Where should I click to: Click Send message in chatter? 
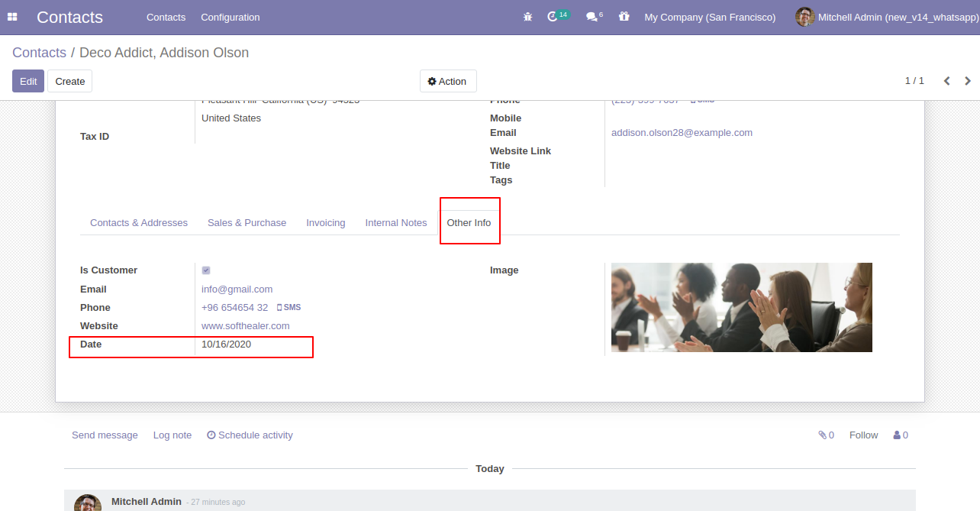105,435
